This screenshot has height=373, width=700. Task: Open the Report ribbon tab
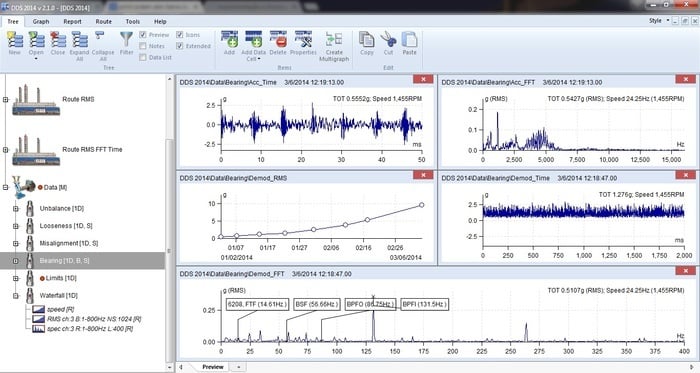tap(72, 21)
